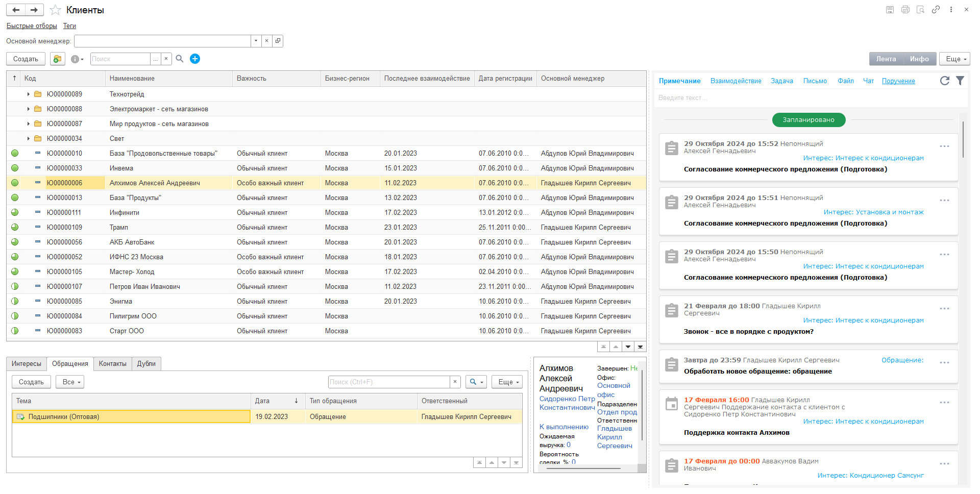Open the Контакты tab
Viewport: 980px width, 494px height.
pos(113,363)
